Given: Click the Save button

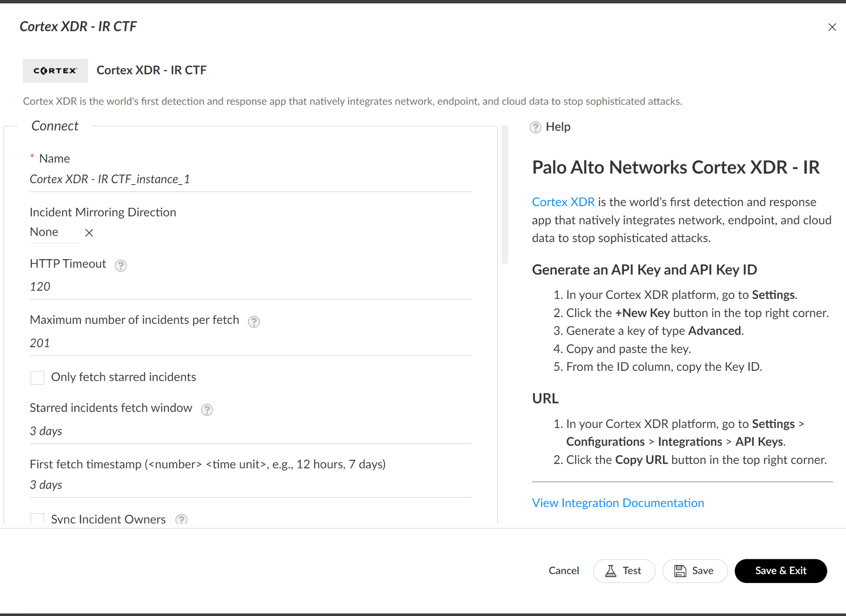Looking at the screenshot, I should [694, 571].
